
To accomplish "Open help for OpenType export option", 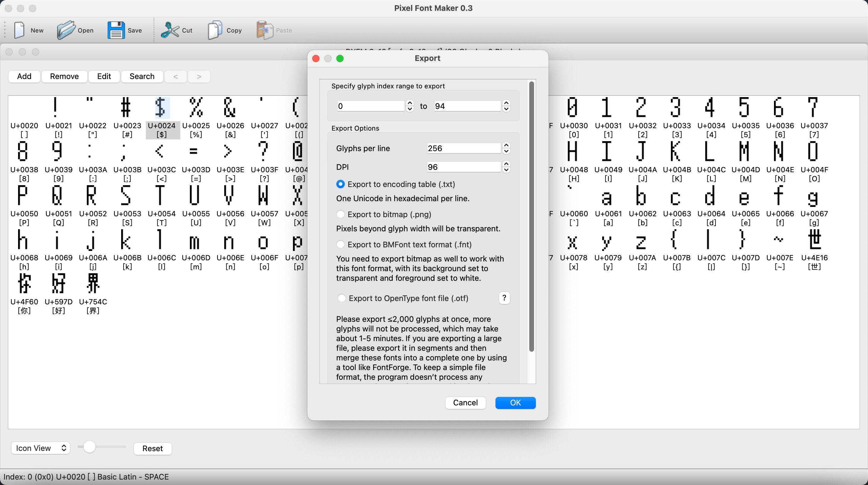I will [504, 298].
